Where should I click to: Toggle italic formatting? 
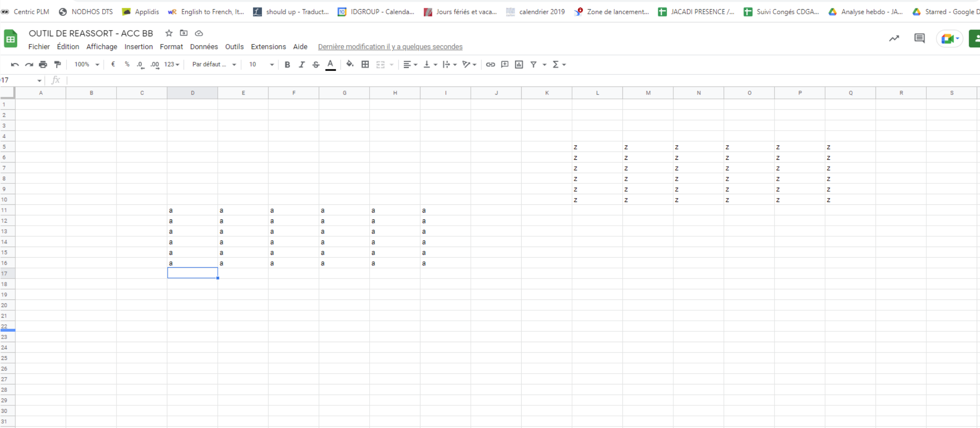click(x=301, y=65)
